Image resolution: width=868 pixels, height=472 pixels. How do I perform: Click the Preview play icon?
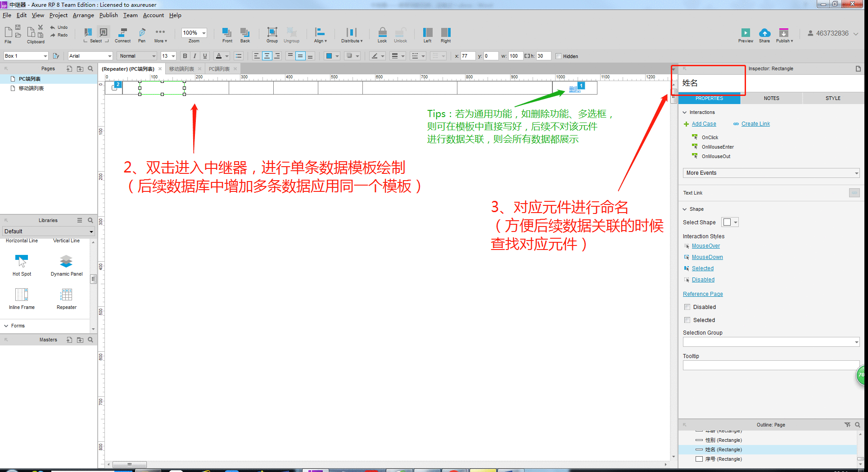point(746,33)
